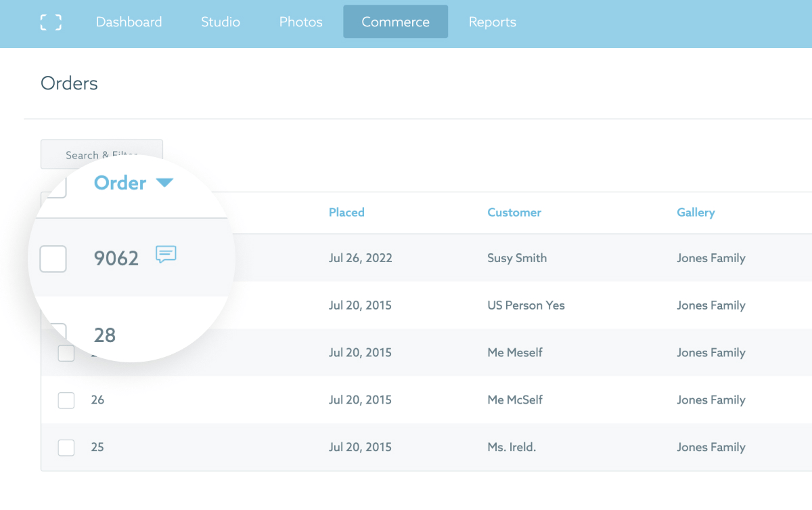Viewport: 812px width, 510px height.
Task: Select the Search & Filter control
Action: pyautogui.click(x=101, y=154)
